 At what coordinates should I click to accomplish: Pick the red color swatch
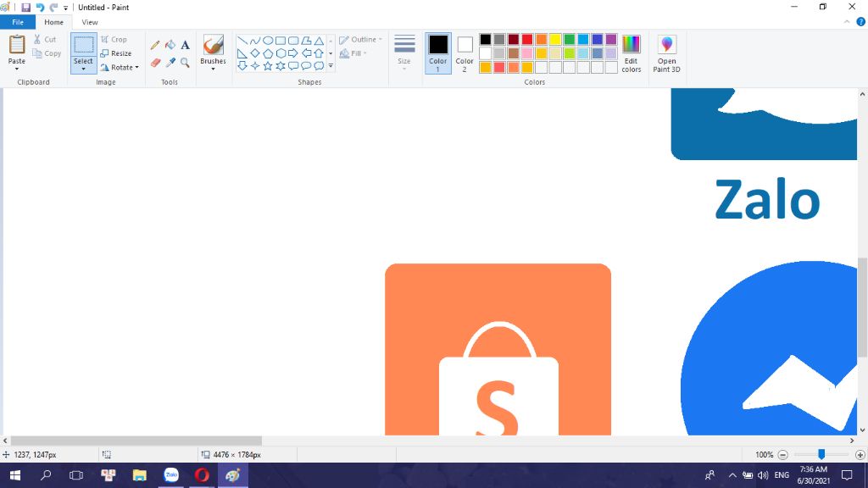click(x=527, y=39)
